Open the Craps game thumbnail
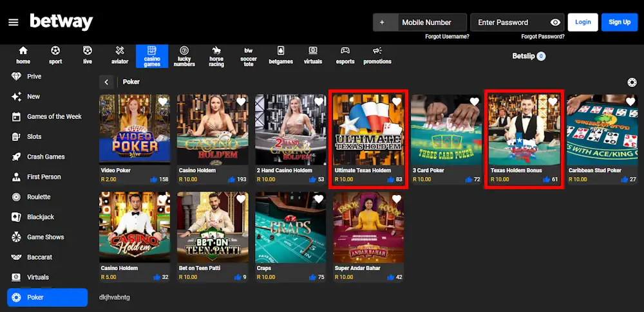This screenshot has height=312, width=644. (291, 228)
